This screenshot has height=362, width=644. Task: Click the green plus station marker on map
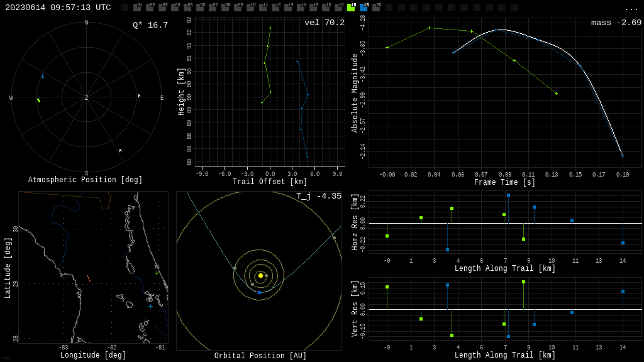157,273
